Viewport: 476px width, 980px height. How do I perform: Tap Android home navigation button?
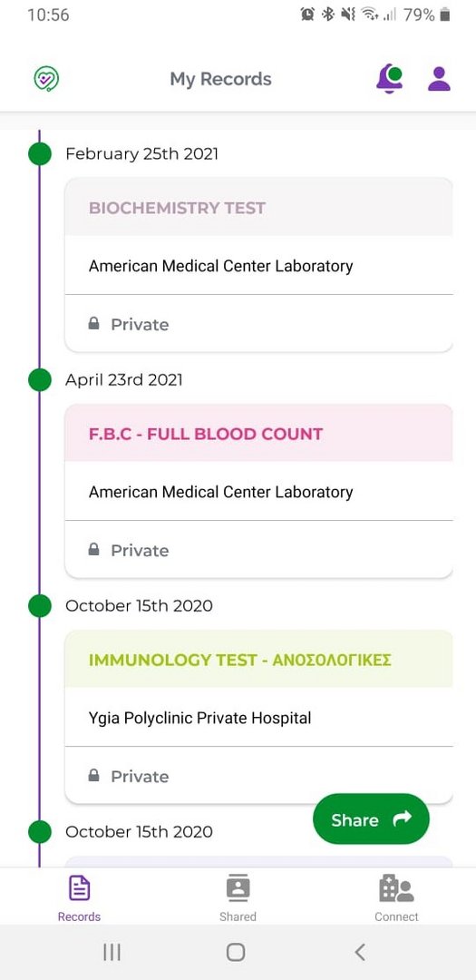pyautogui.click(x=236, y=952)
